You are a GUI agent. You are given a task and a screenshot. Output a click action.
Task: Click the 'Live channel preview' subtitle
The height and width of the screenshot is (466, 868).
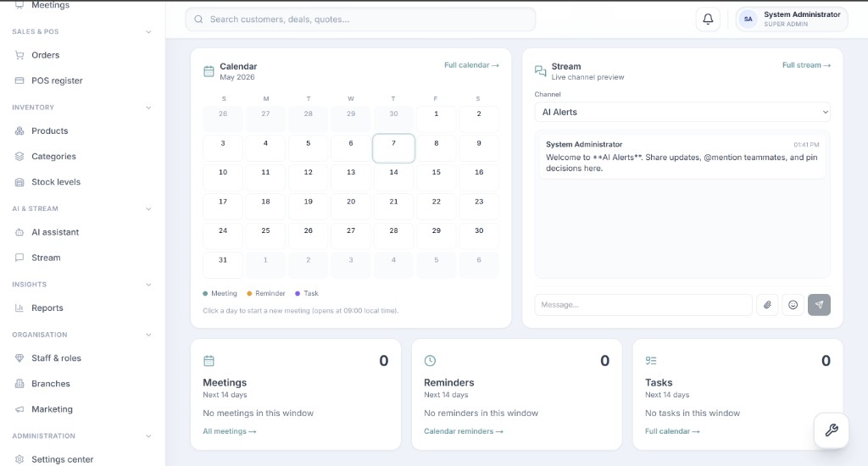pyautogui.click(x=587, y=77)
